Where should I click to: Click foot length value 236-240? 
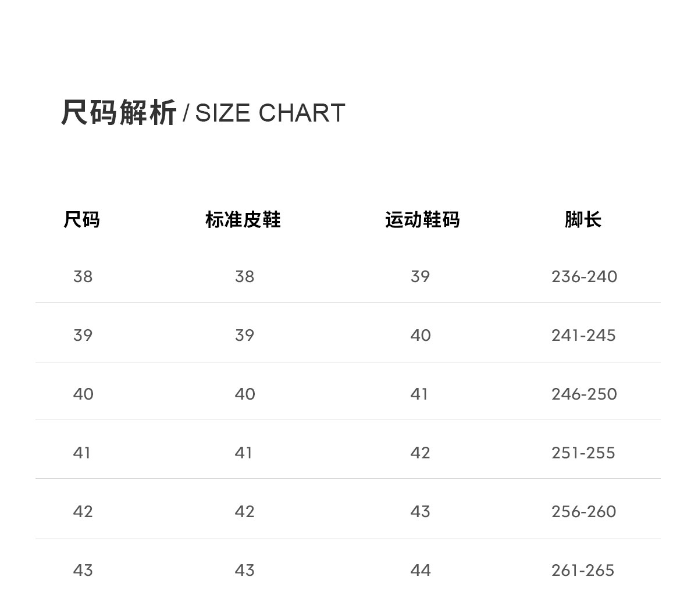584,277
